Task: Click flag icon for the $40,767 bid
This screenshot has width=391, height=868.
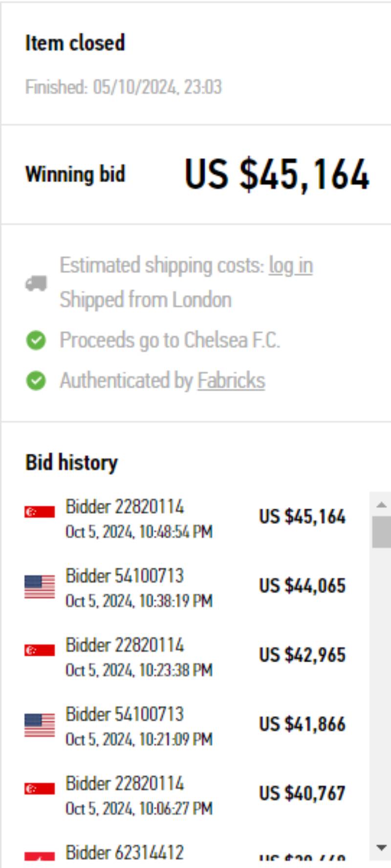Action: pos(40,789)
